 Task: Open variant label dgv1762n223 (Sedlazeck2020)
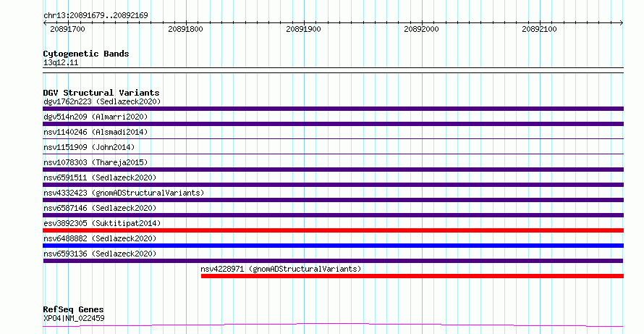(x=102, y=101)
